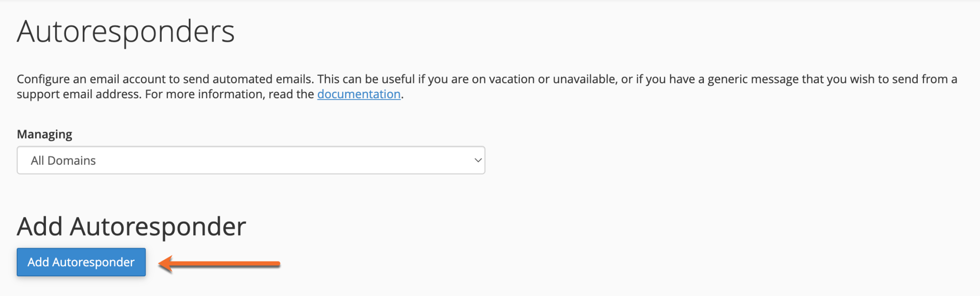The image size is (980, 296).
Task: Click the Add Autoresponder section heading
Action: coord(132,226)
